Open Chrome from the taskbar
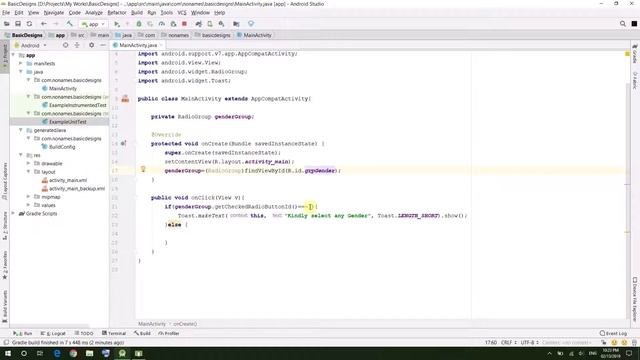The width and height of the screenshot is (640, 360). pyautogui.click(x=73, y=353)
